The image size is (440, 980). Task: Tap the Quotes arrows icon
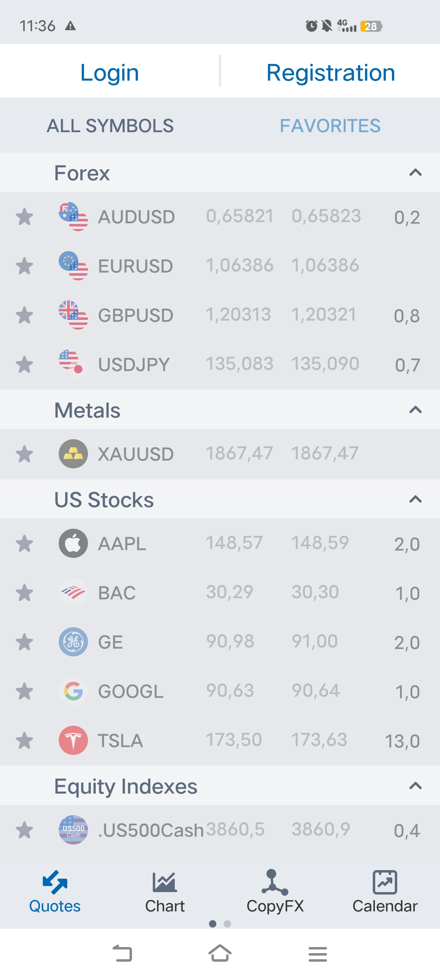point(55,882)
